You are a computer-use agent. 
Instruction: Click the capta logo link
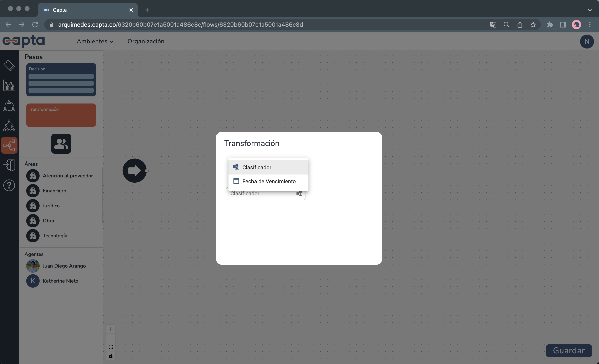click(x=24, y=41)
